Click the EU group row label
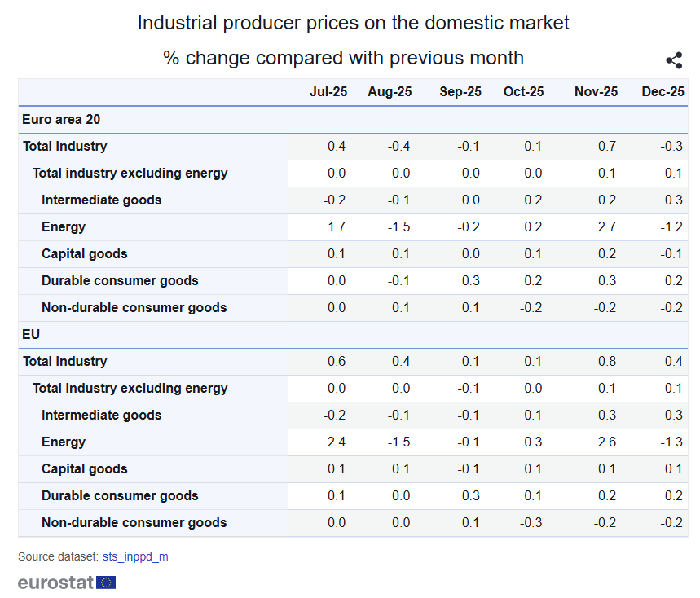Screen dimensions: 700x598 click(31, 335)
